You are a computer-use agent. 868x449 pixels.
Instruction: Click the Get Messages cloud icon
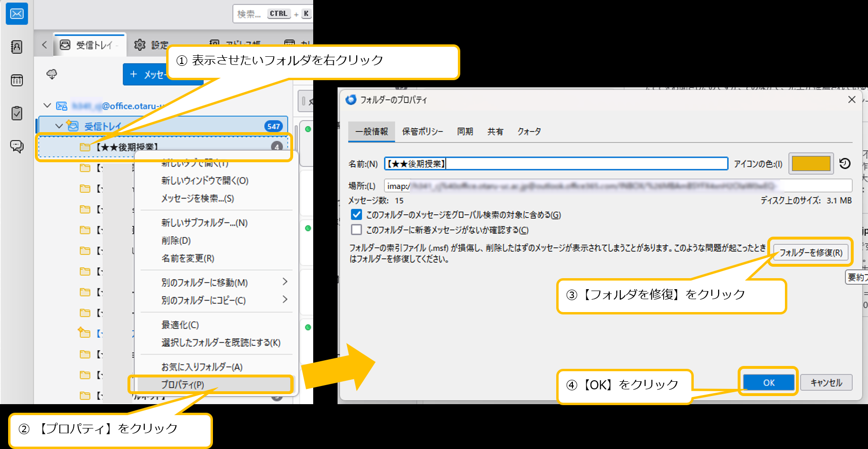[52, 74]
